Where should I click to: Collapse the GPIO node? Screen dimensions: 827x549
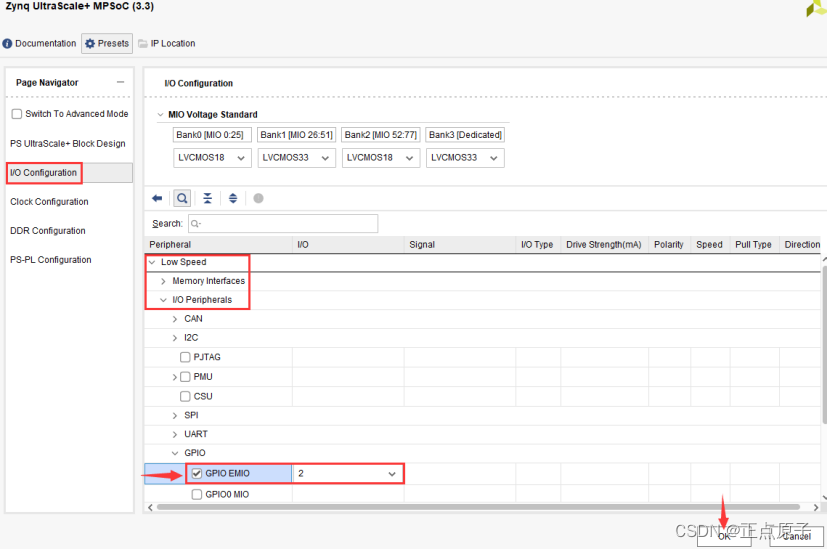175,452
